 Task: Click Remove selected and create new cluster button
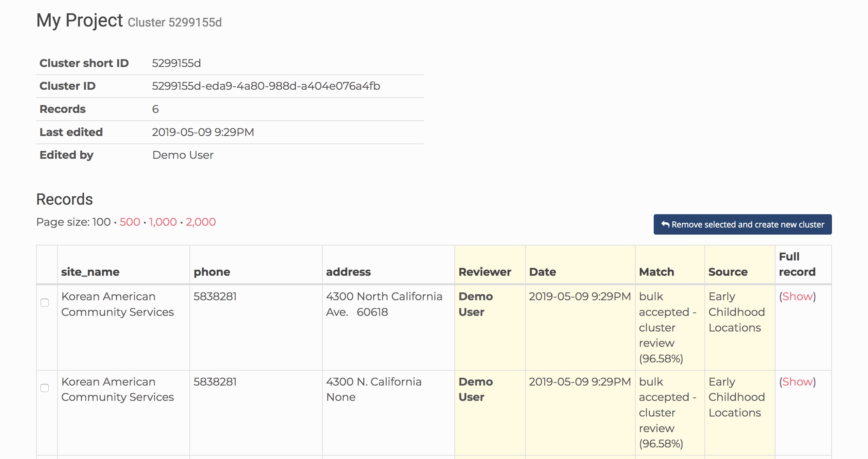point(742,224)
